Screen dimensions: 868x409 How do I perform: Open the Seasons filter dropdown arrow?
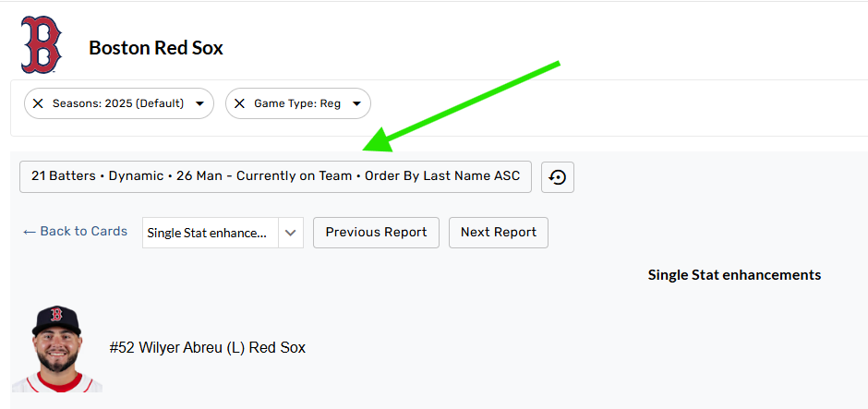coord(199,103)
